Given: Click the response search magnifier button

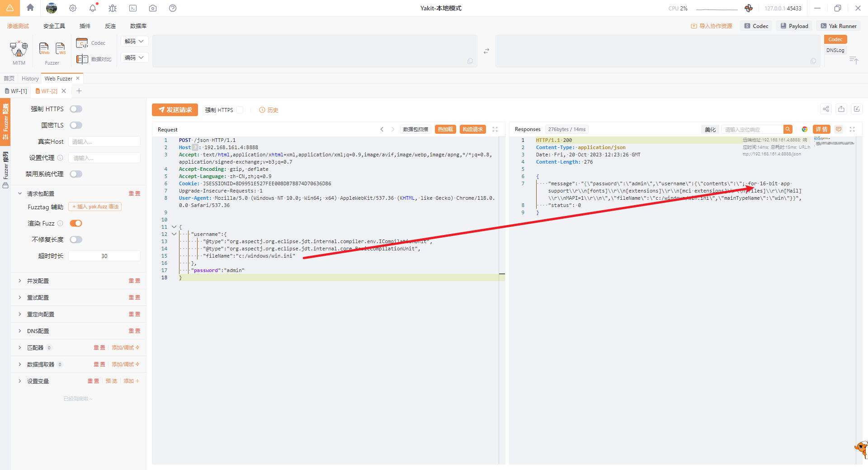Looking at the screenshot, I should tap(788, 129).
